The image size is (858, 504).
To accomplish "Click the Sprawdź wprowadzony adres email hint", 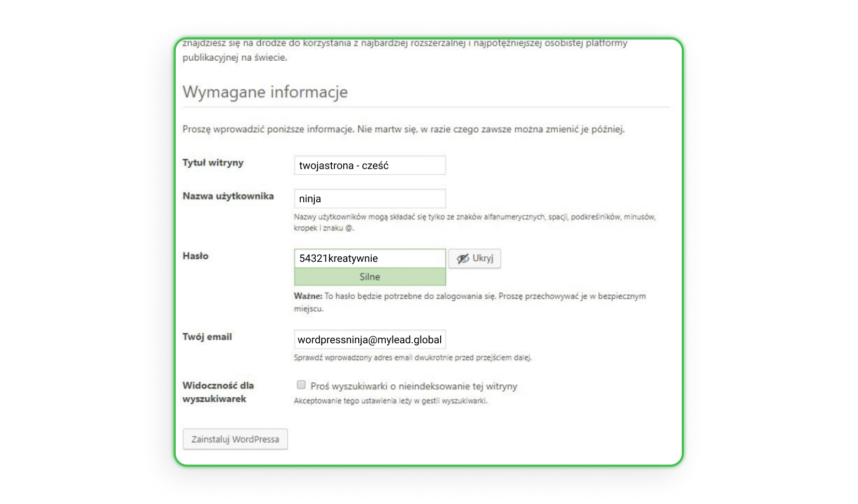I will pyautogui.click(x=413, y=358).
